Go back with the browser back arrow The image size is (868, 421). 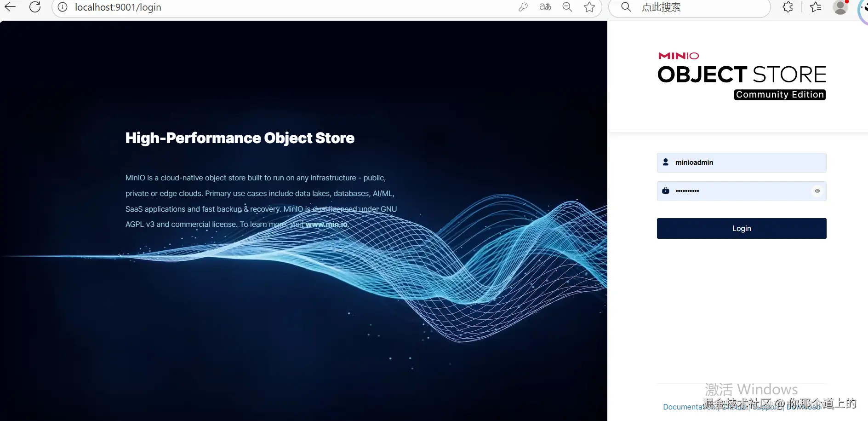pos(10,7)
